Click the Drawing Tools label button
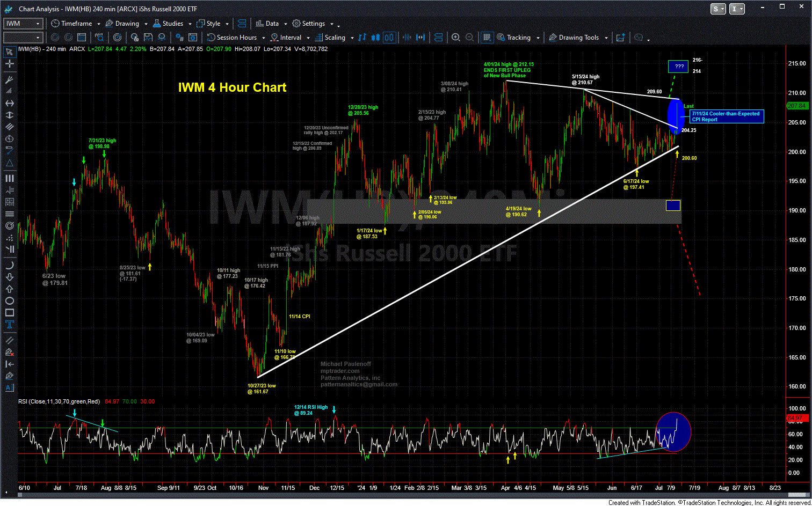The image size is (812, 506). coord(579,38)
